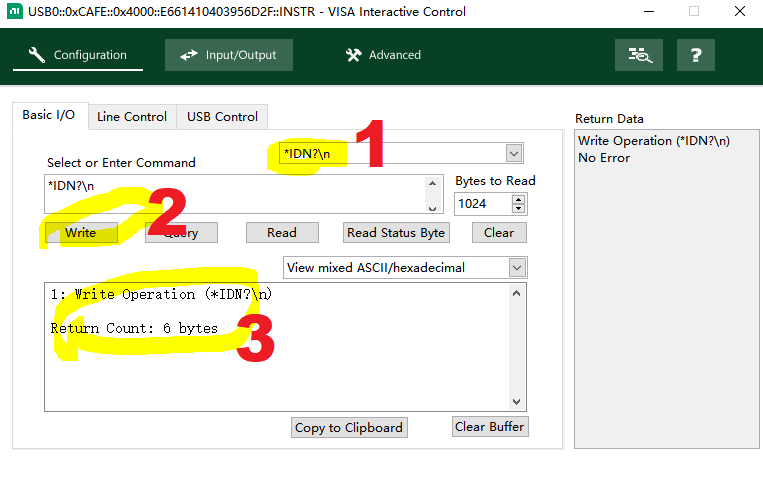
Task: Click the Query button
Action: 181,233
